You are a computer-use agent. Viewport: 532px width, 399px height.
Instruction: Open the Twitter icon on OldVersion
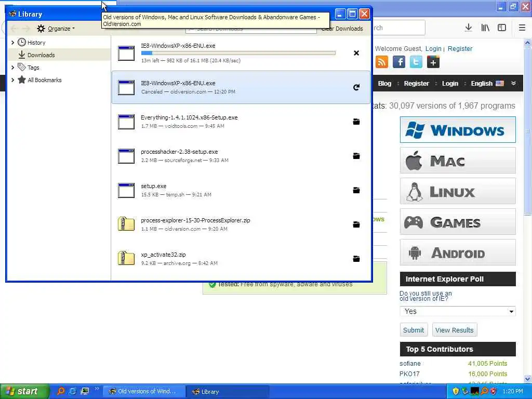(x=416, y=62)
